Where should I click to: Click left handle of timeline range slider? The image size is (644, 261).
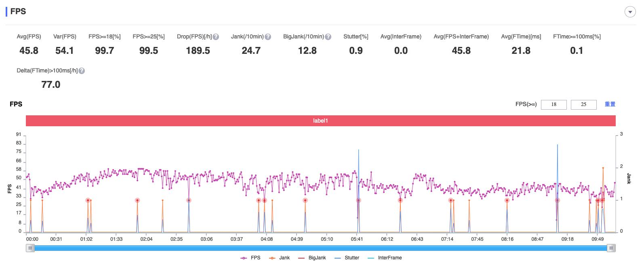[x=30, y=248]
